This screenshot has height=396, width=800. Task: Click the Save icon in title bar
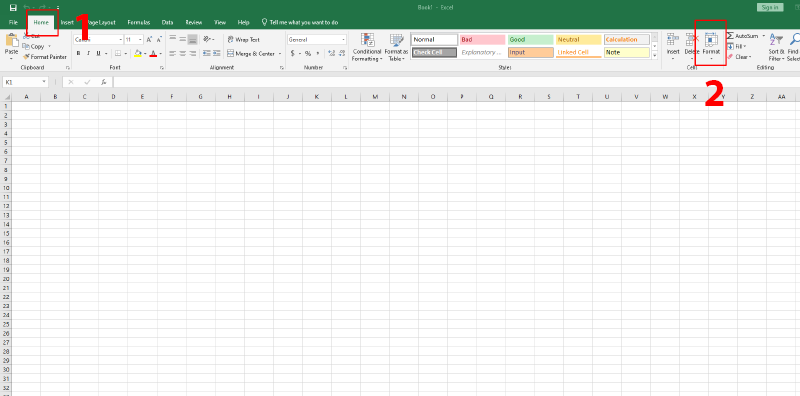click(13, 8)
